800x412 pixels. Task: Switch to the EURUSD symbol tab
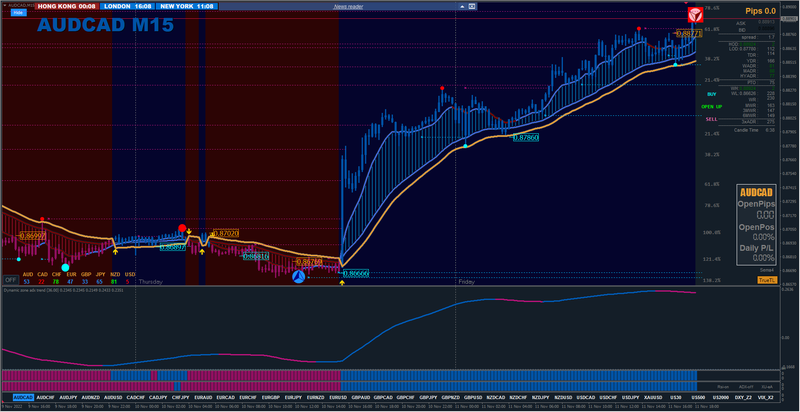(x=338, y=397)
